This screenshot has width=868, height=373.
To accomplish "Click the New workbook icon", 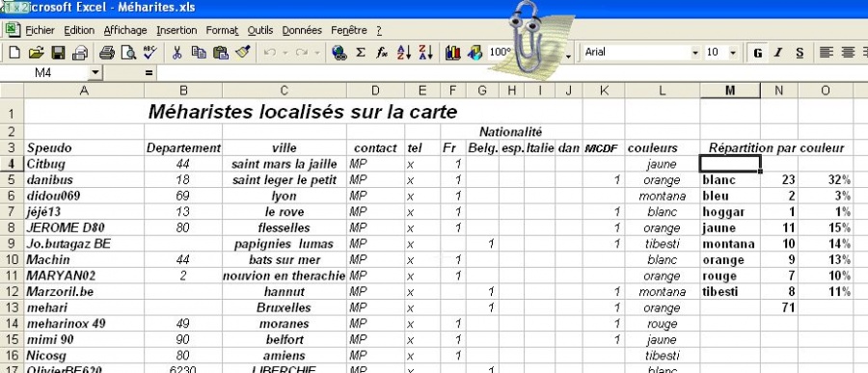I will (14, 53).
